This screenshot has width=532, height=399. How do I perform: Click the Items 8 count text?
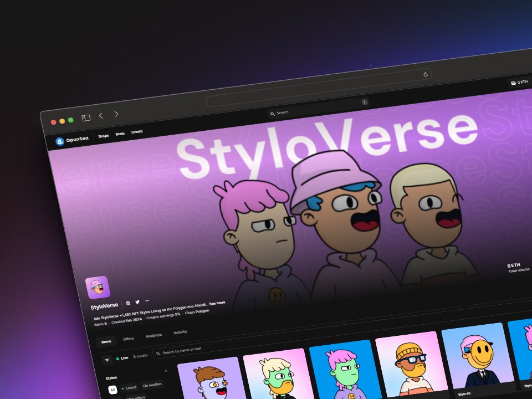[100, 324]
